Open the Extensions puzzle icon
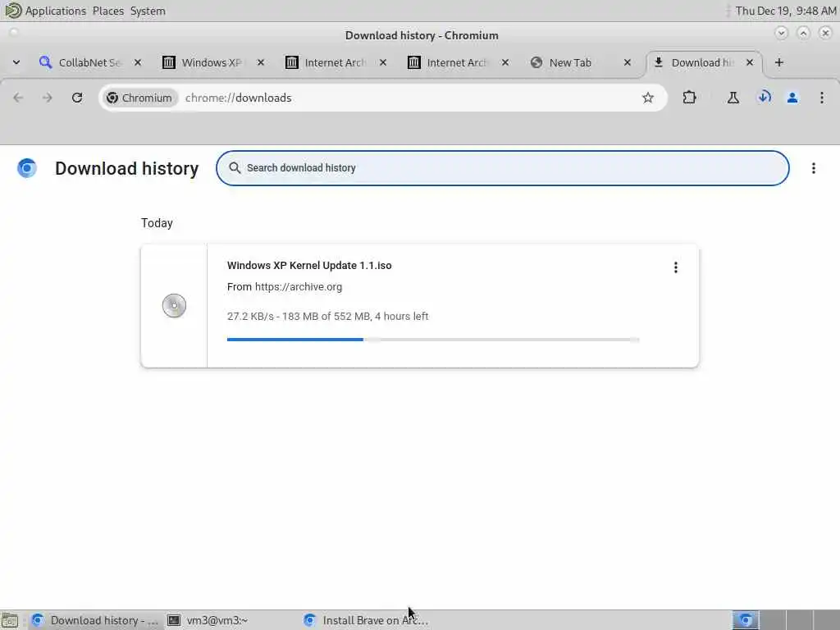840x630 pixels. pos(689,98)
